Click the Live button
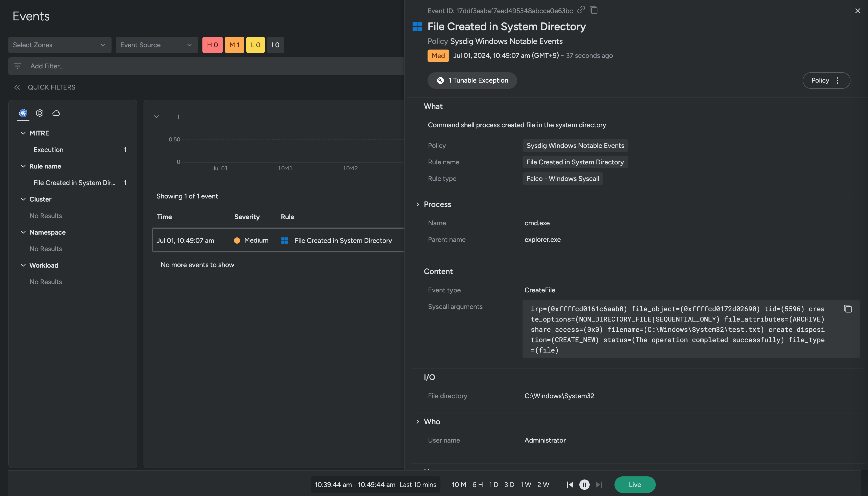 635,484
